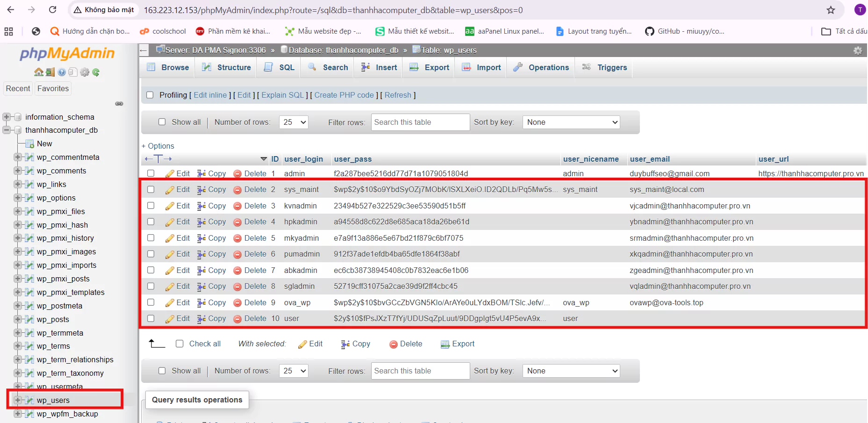Click the Refresh query link
Image resolution: width=868 pixels, height=423 pixels.
pos(398,95)
